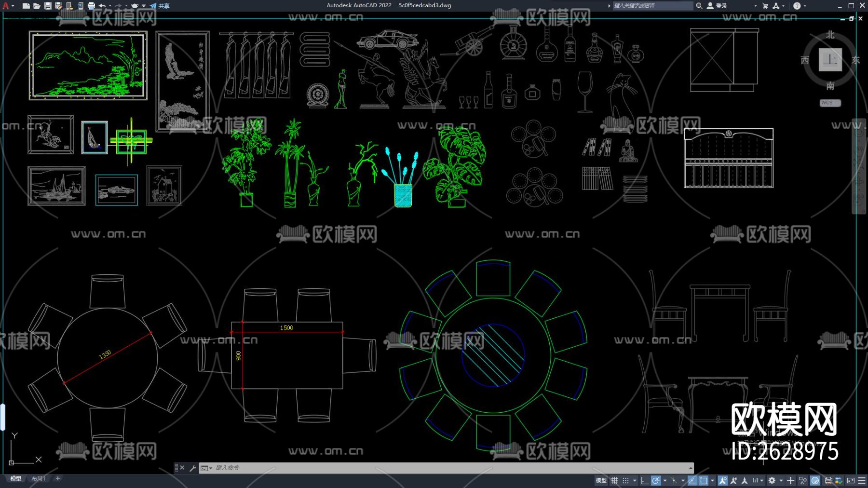Screen dimensions: 868x488
Task: Click the top face 上 of ViewCube
Action: [x=830, y=60]
